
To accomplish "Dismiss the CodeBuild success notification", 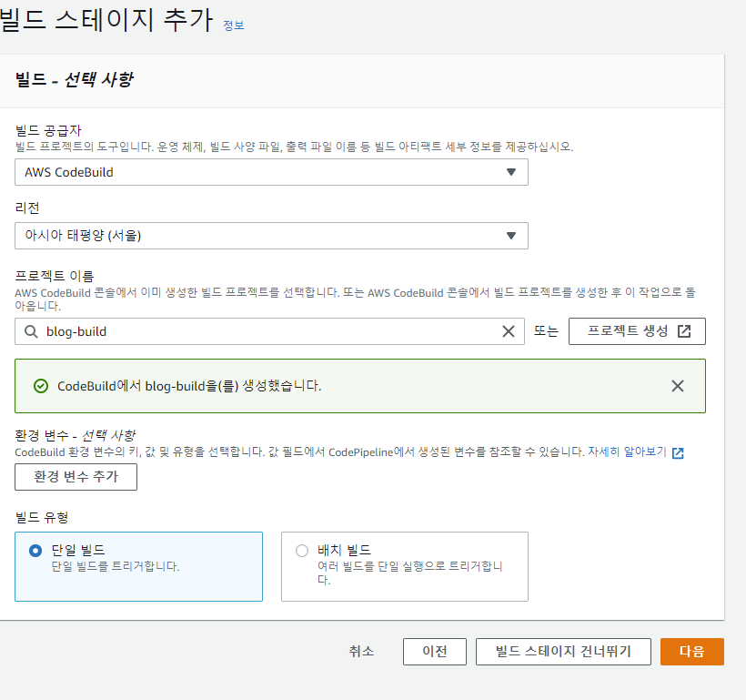I will (x=678, y=386).
